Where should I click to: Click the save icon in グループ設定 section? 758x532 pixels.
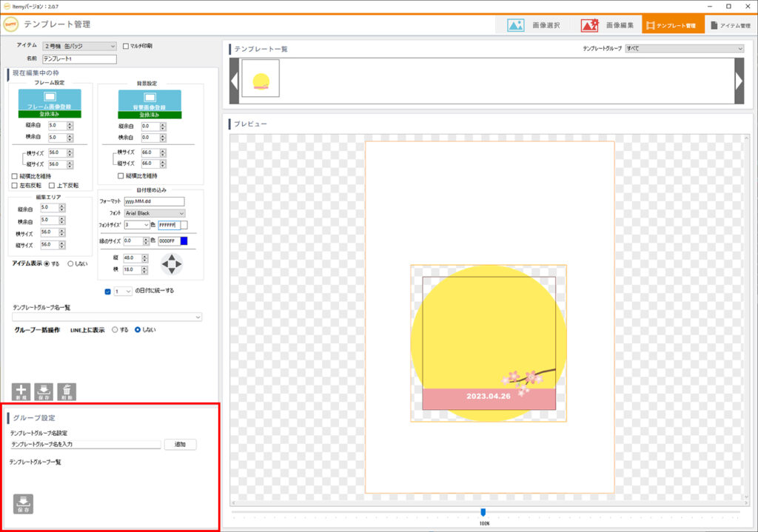coord(23,503)
